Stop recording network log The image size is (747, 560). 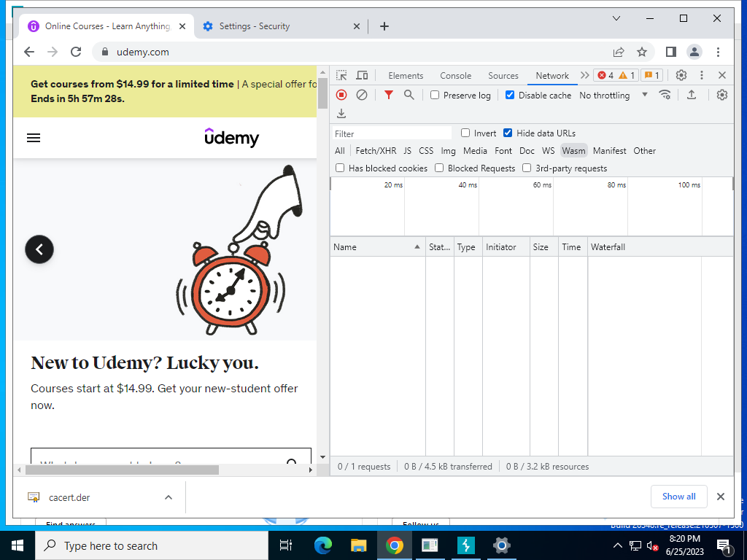(341, 95)
